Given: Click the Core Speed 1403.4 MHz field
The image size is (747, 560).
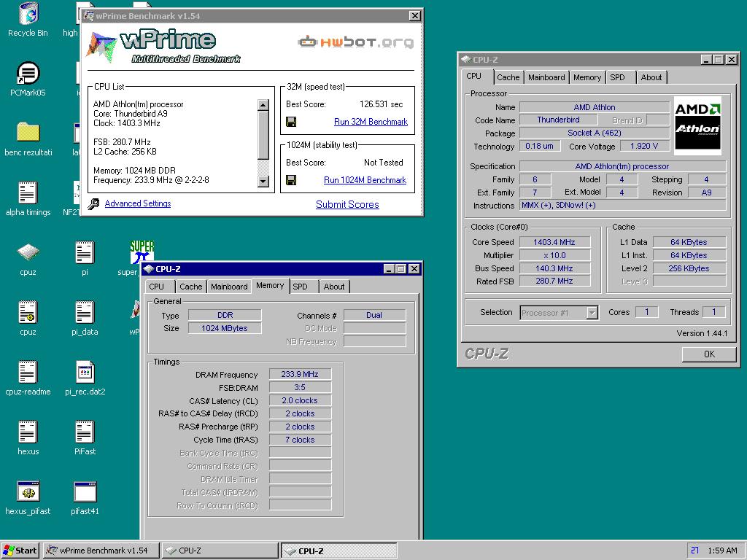Looking at the screenshot, I should 554,242.
